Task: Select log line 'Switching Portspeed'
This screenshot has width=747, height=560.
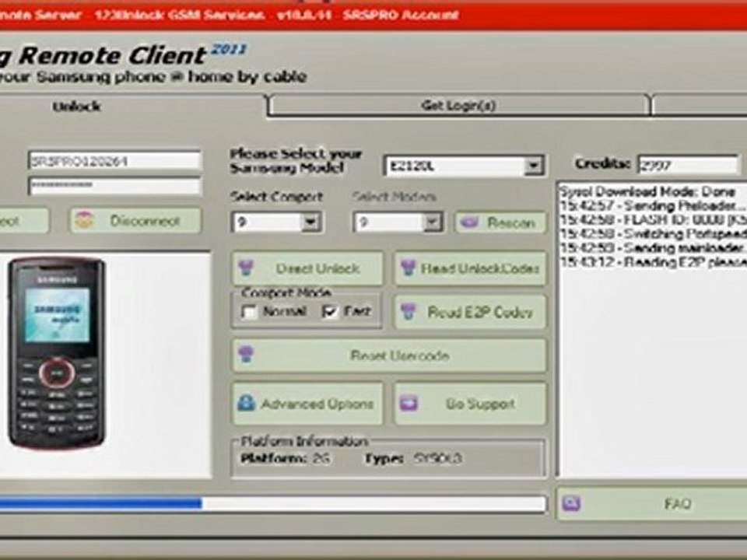Action: (653, 234)
